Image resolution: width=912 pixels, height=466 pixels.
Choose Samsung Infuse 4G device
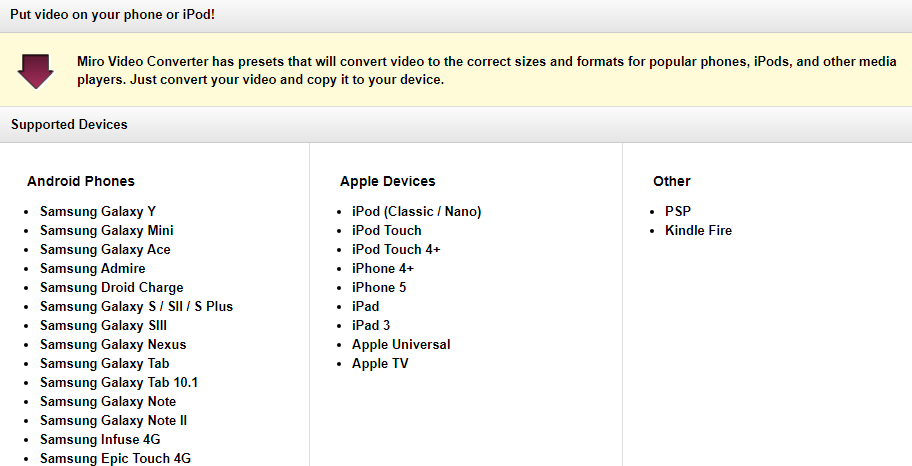[100, 439]
